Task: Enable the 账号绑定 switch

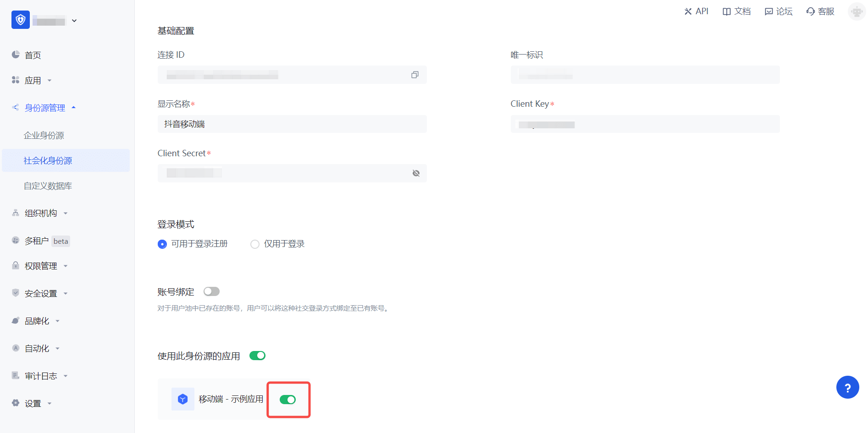Action: [211, 291]
